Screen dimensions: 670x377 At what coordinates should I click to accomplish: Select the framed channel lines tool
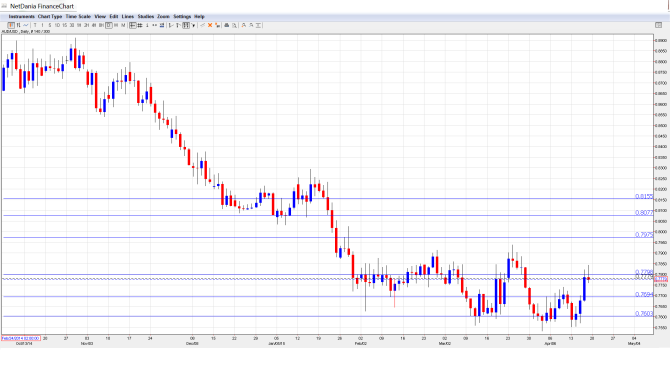tap(186, 25)
